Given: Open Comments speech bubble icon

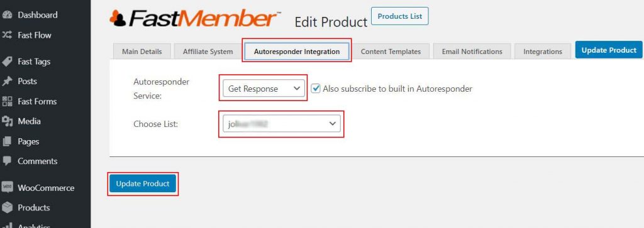Looking at the screenshot, I should (6, 161).
